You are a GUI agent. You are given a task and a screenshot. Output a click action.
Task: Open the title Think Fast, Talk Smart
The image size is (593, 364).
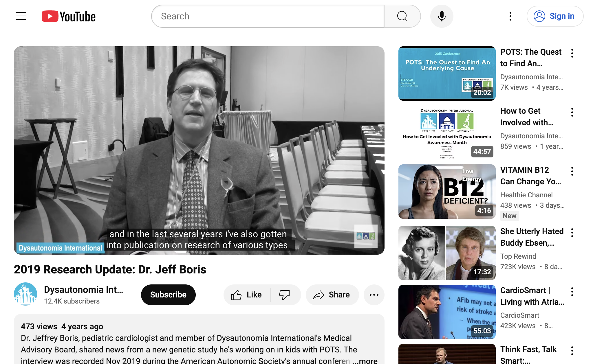[x=528, y=354]
